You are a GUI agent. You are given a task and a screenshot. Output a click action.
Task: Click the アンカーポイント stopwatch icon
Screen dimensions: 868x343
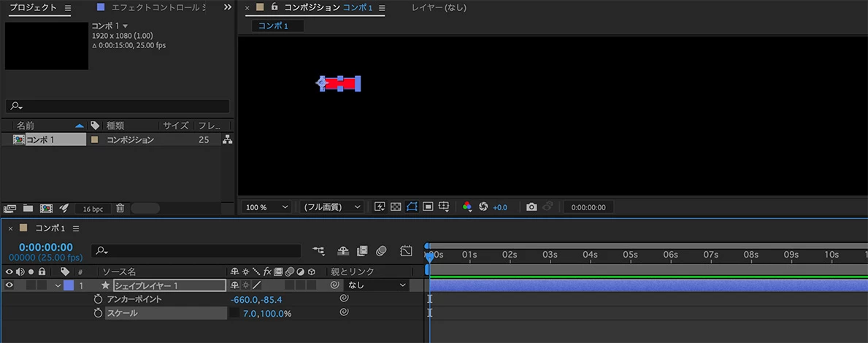[x=98, y=299]
